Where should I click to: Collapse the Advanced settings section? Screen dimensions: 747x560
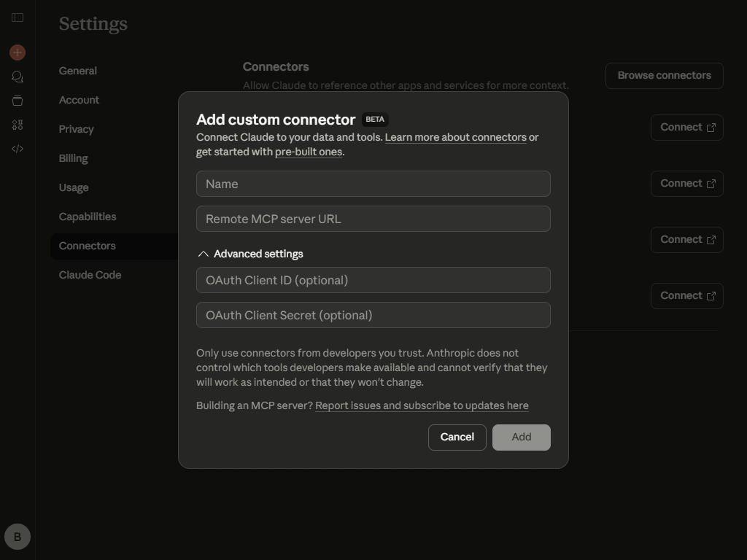click(x=250, y=254)
